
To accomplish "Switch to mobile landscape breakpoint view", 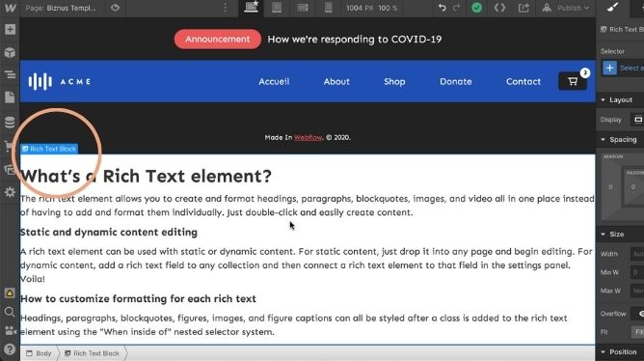I will pos(303,8).
